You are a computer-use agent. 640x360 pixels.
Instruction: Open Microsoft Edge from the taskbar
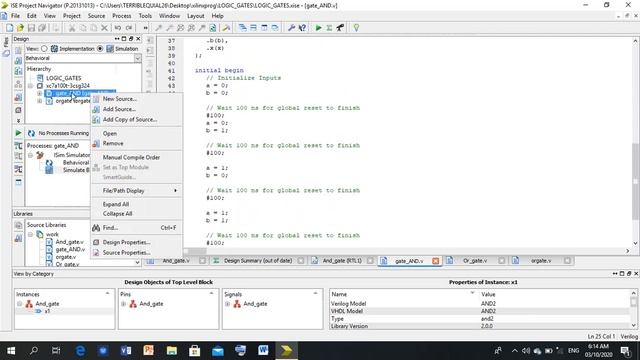[x=80, y=351]
